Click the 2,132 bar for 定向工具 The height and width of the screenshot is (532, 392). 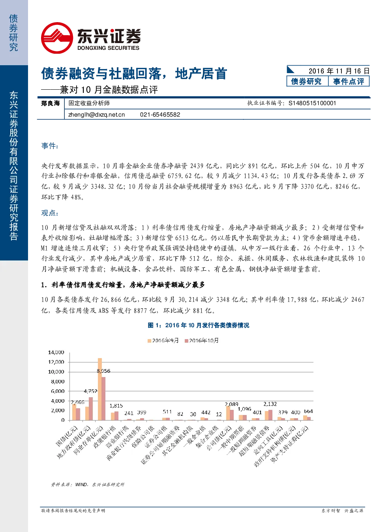pyautogui.click(x=270, y=415)
